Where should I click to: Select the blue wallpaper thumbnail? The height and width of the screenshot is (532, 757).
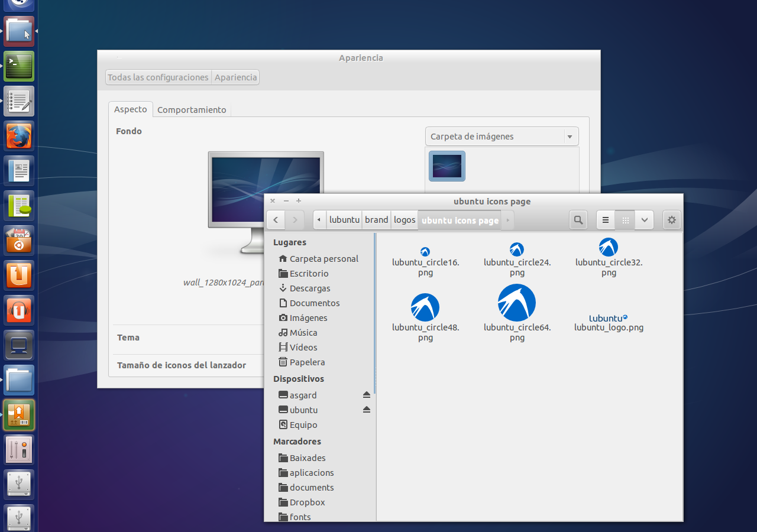pos(447,166)
